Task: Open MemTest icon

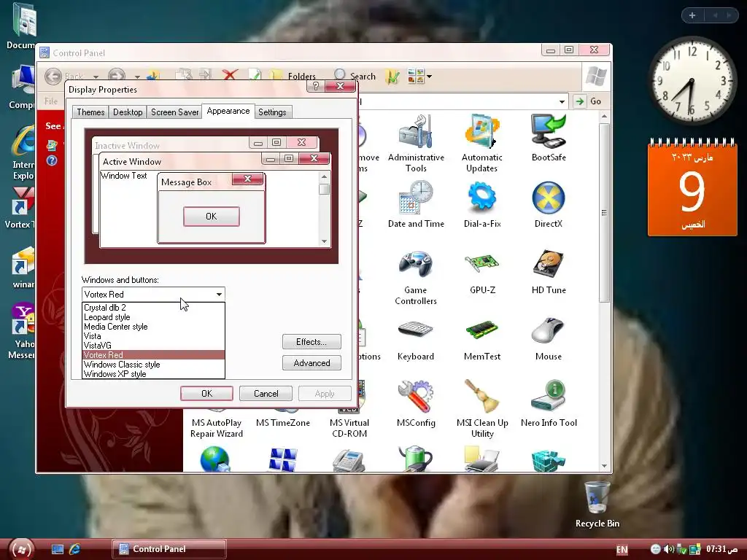Action: tap(482, 340)
